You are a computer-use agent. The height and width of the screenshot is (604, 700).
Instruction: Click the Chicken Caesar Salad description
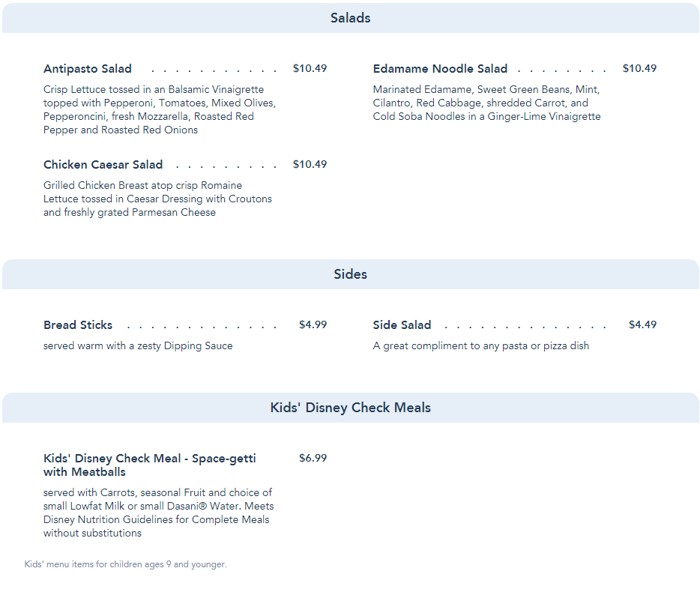tap(157, 199)
